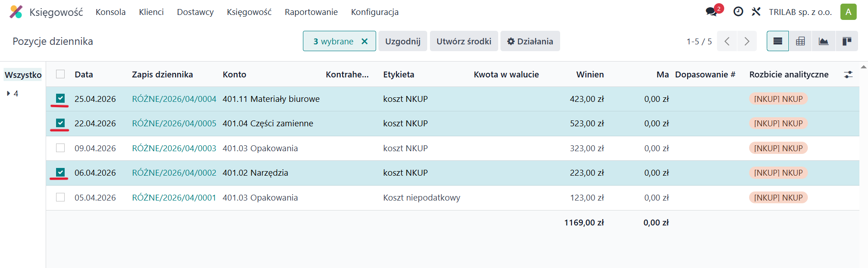Select Wszystko in the left panel
This screenshot has height=268, width=868.
click(x=23, y=75)
